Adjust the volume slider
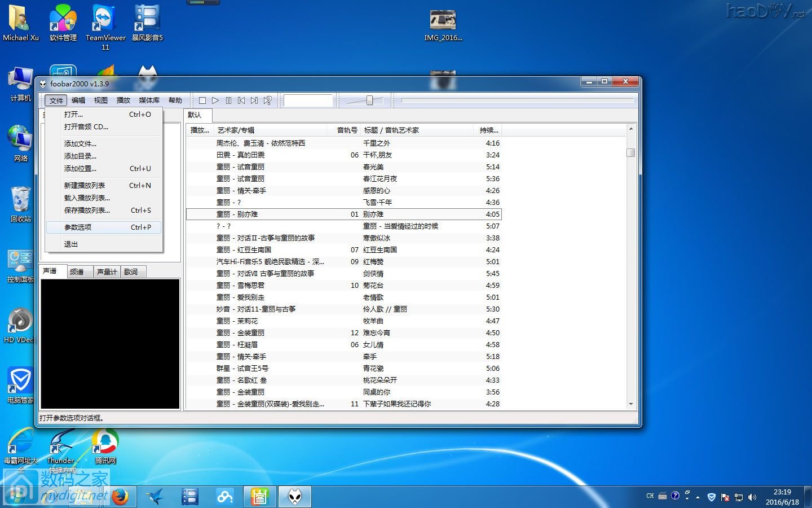Image resolution: width=812 pixels, height=508 pixels. 369,100
